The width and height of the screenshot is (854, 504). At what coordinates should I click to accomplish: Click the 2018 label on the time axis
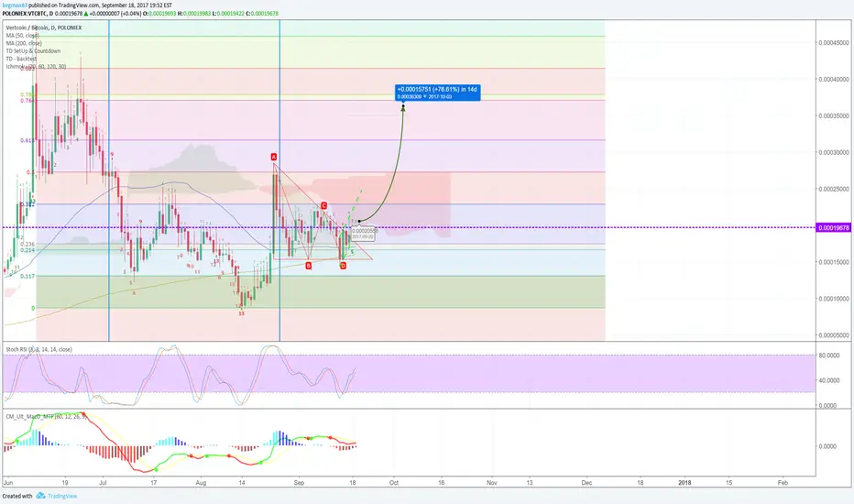[684, 483]
